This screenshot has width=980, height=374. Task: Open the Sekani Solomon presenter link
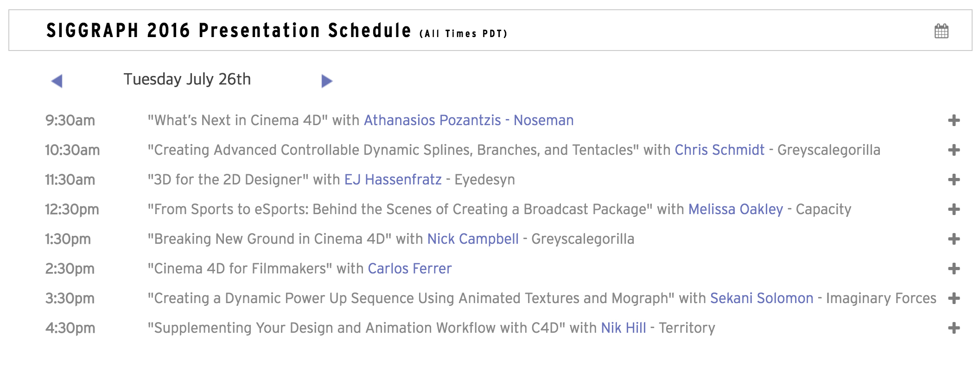point(762,298)
